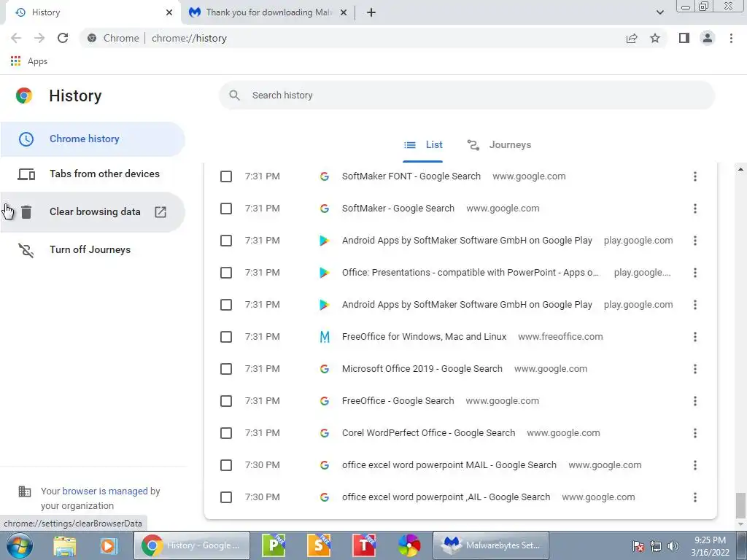
Task: Open the browser is managed link
Action: 105,491
